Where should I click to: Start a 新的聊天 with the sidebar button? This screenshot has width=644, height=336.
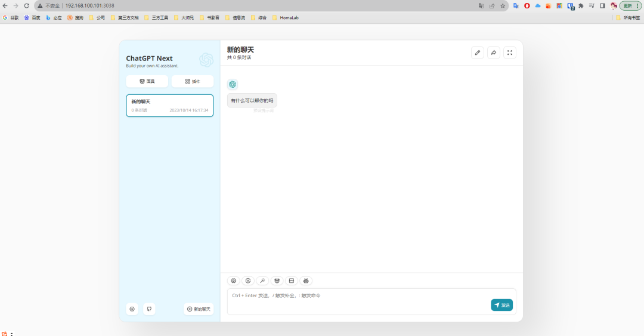[199, 309]
